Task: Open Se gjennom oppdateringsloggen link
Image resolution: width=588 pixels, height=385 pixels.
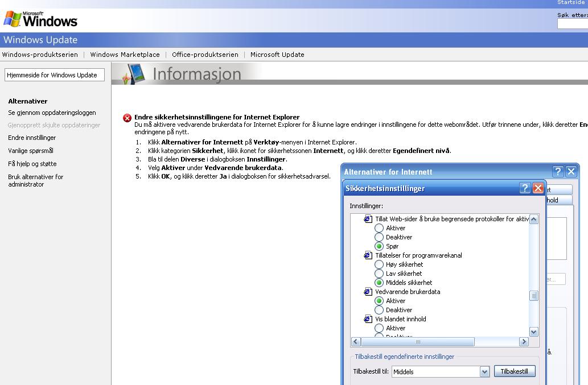Action: click(52, 113)
